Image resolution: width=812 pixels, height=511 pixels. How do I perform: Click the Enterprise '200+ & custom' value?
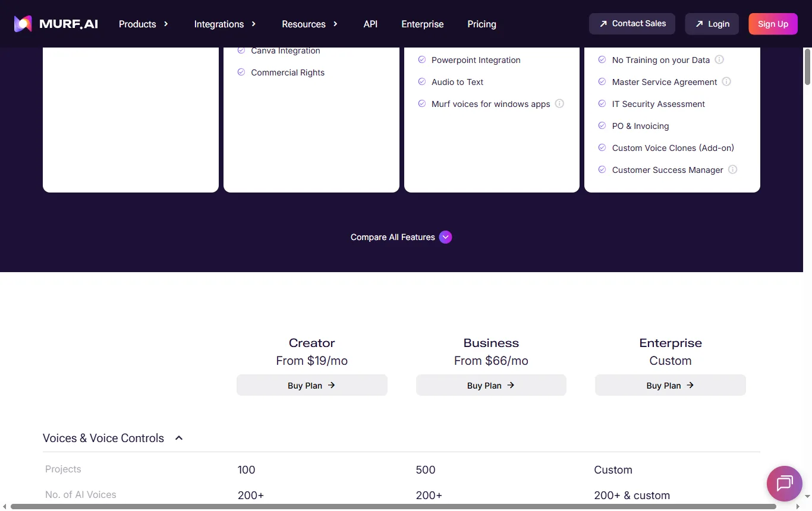pyautogui.click(x=632, y=495)
